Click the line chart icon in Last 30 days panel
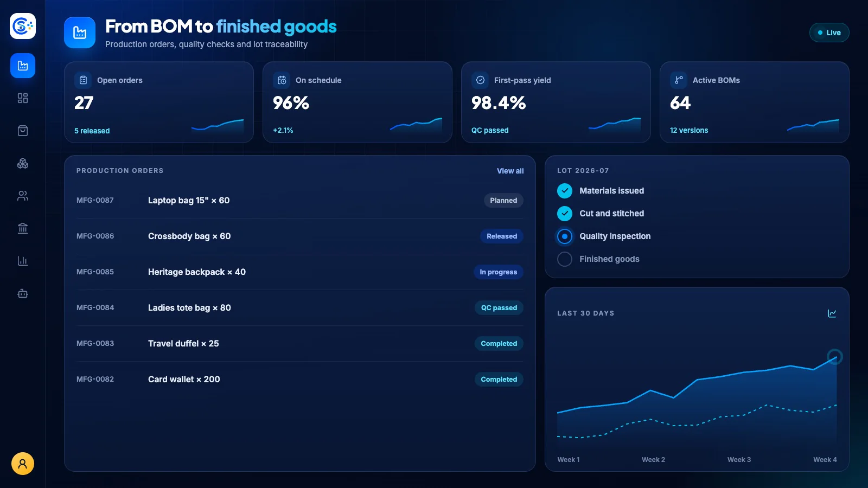Image resolution: width=868 pixels, height=488 pixels. point(832,313)
